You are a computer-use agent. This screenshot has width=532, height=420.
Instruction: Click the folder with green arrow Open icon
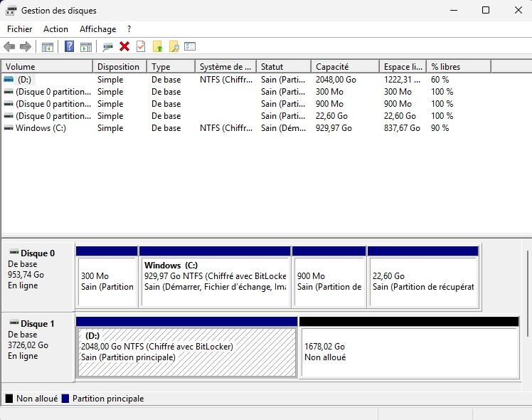pyautogui.click(x=157, y=46)
